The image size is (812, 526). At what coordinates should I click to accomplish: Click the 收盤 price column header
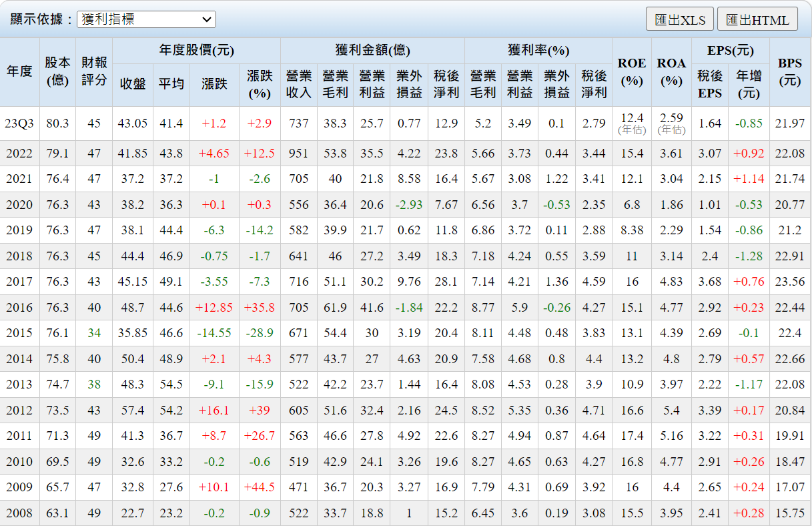(133, 84)
